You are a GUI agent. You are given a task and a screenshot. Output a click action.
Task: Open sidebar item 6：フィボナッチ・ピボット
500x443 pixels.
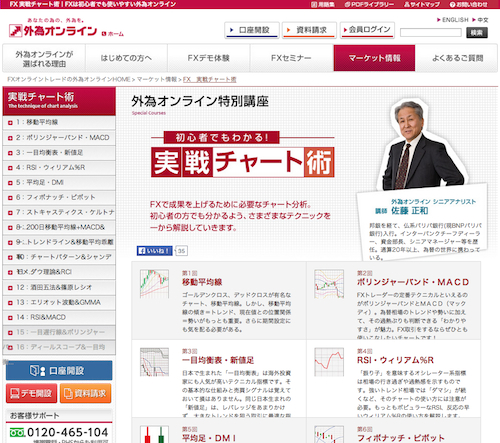tap(59, 197)
